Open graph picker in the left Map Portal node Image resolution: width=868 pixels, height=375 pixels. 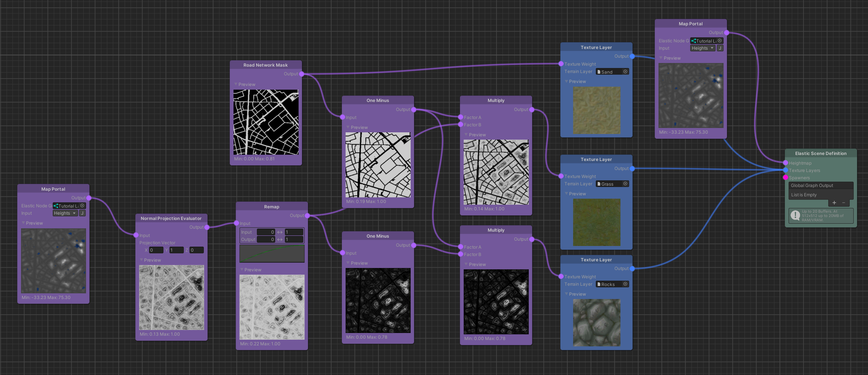pos(82,206)
